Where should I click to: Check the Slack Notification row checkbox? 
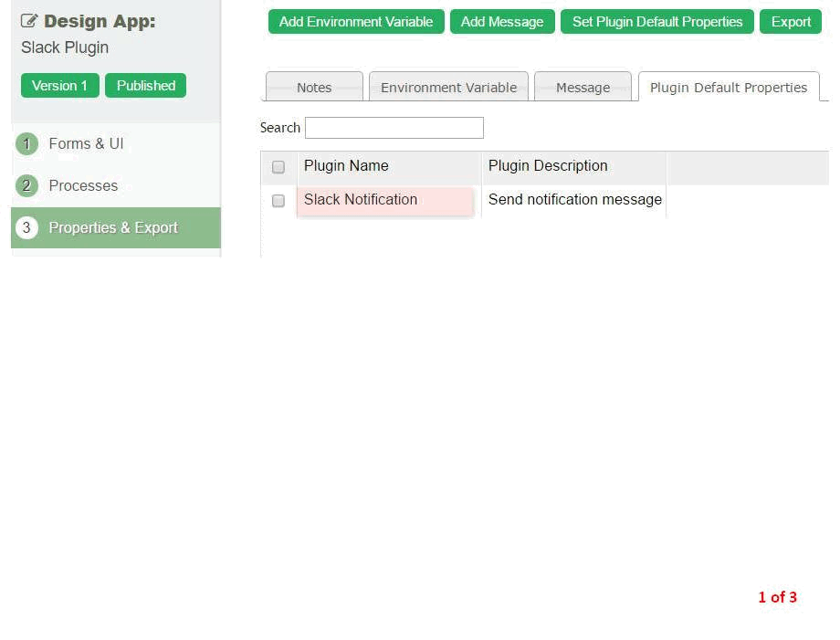(x=278, y=201)
